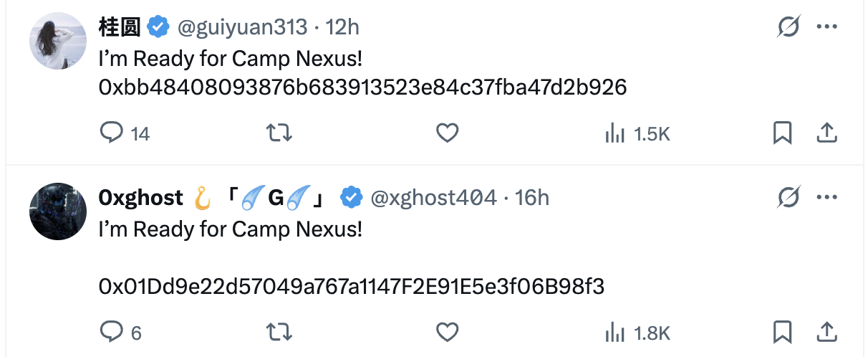
Task: Open 桂圆's profile picture
Action: click(58, 41)
